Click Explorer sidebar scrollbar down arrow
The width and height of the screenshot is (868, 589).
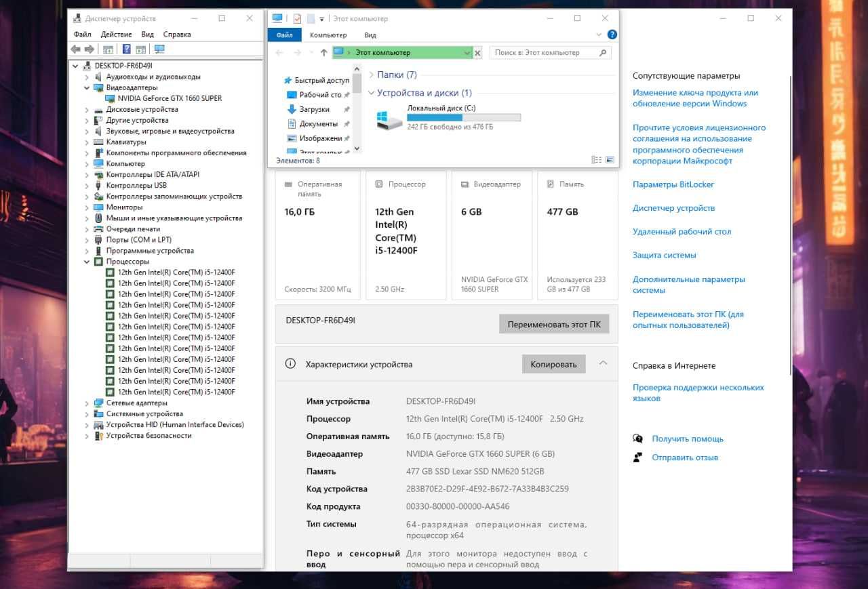tap(357, 149)
